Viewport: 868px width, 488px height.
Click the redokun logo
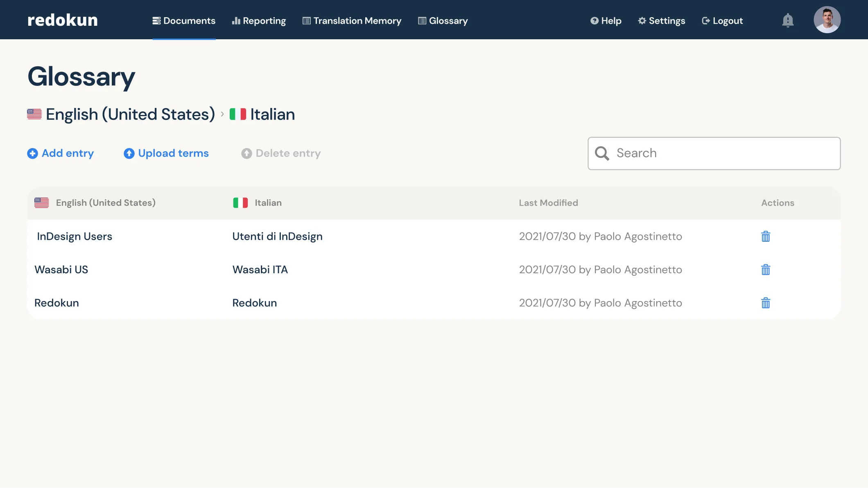63,20
